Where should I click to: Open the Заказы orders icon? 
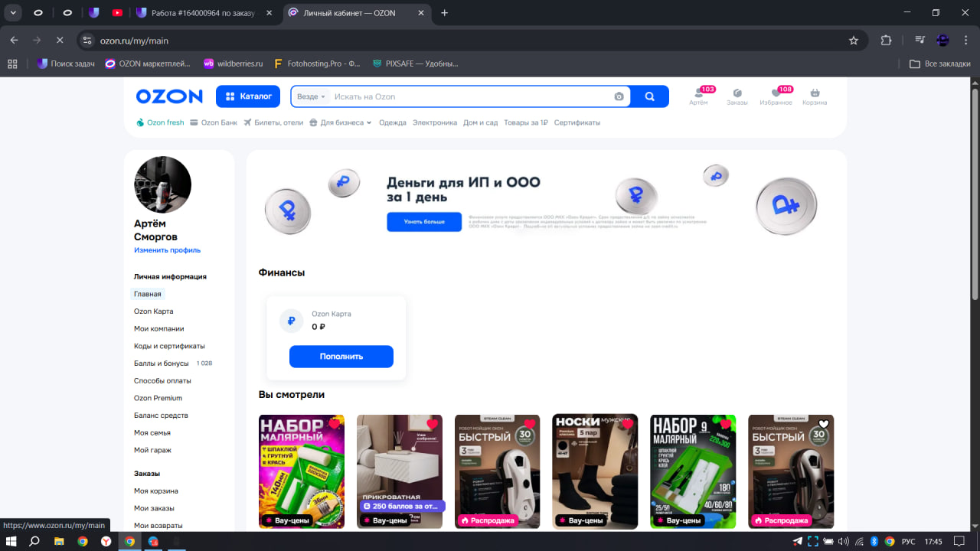pyautogui.click(x=737, y=96)
